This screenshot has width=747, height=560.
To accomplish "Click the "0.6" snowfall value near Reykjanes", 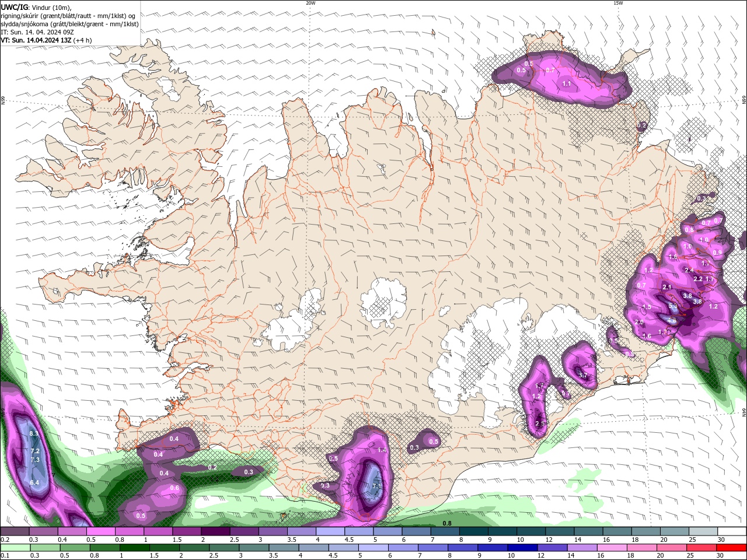I will [x=174, y=488].
